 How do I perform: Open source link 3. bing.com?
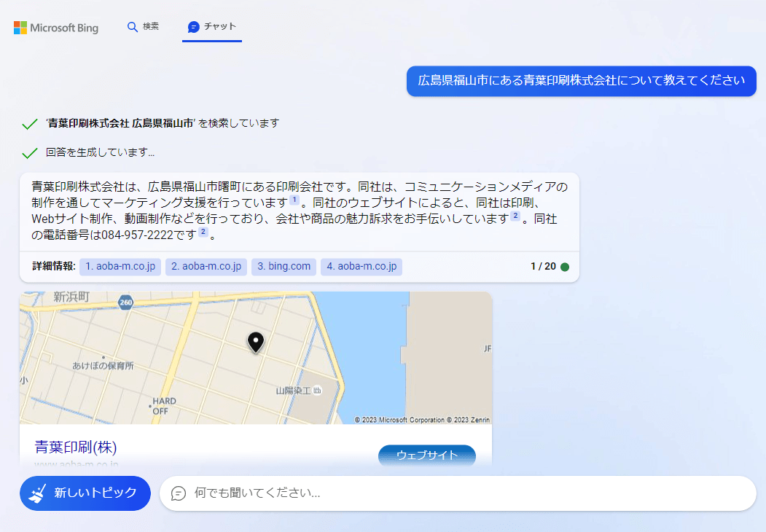point(284,267)
